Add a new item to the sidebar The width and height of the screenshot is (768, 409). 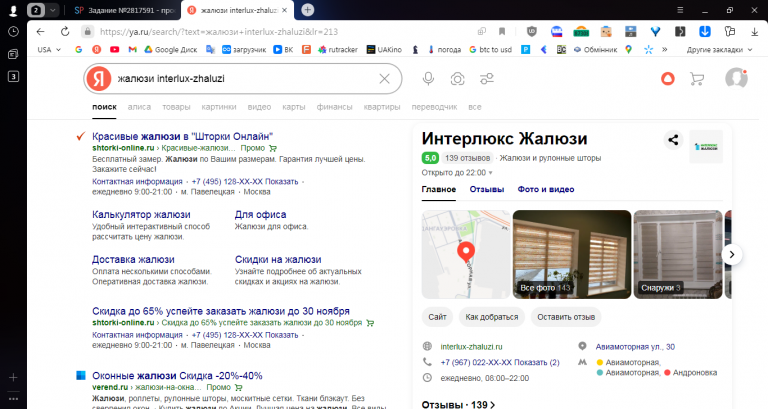13,377
